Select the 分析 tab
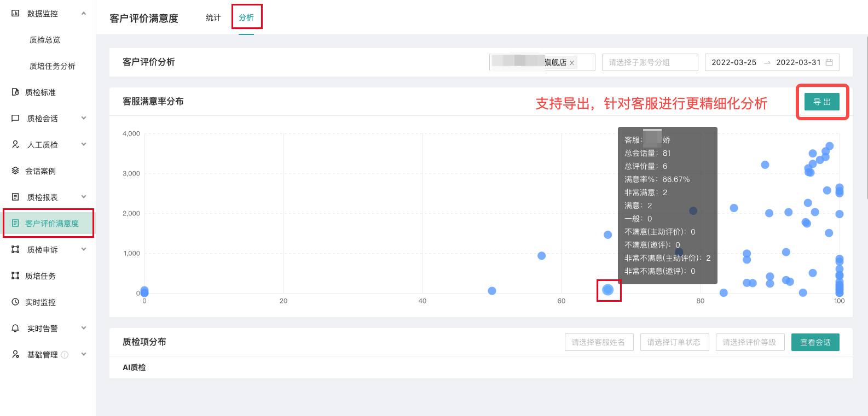 click(246, 17)
